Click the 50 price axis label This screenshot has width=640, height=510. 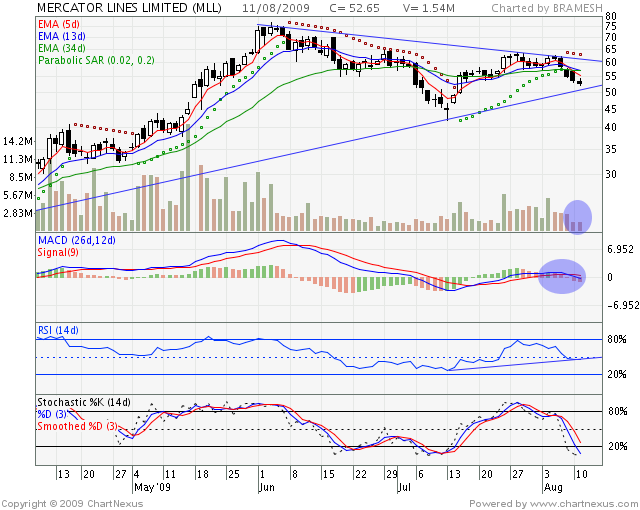(611, 93)
